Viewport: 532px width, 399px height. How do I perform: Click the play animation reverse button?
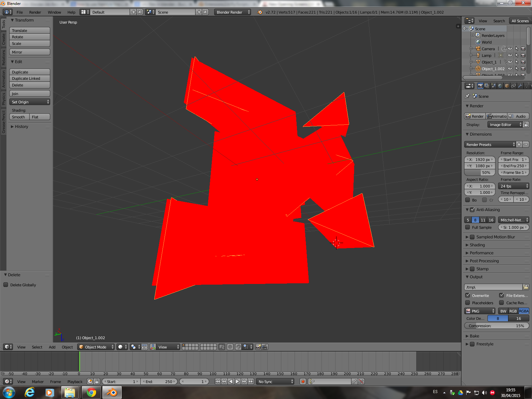tap(231, 381)
